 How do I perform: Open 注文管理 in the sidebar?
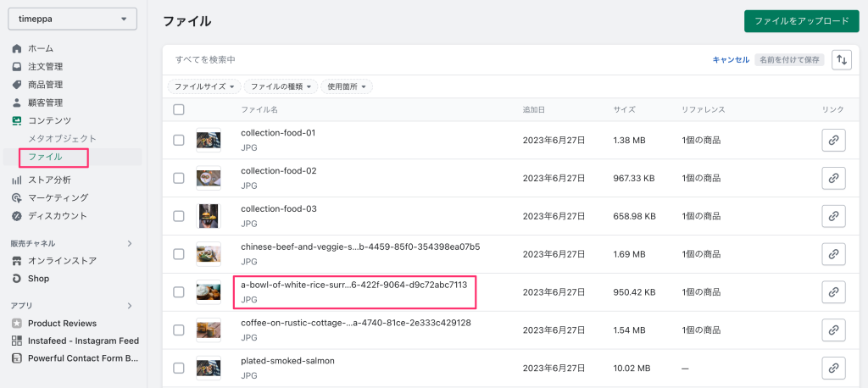click(45, 66)
